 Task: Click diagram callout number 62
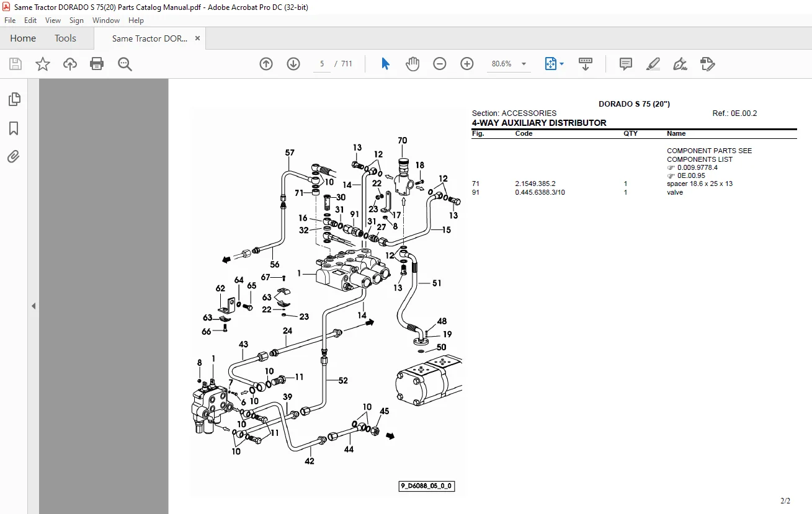pos(220,288)
